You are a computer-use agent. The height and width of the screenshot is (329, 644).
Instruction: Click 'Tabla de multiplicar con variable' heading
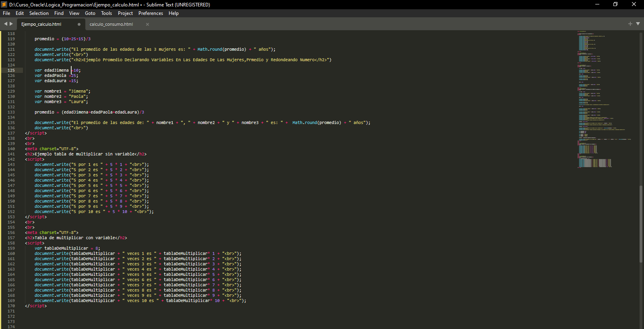76,238
